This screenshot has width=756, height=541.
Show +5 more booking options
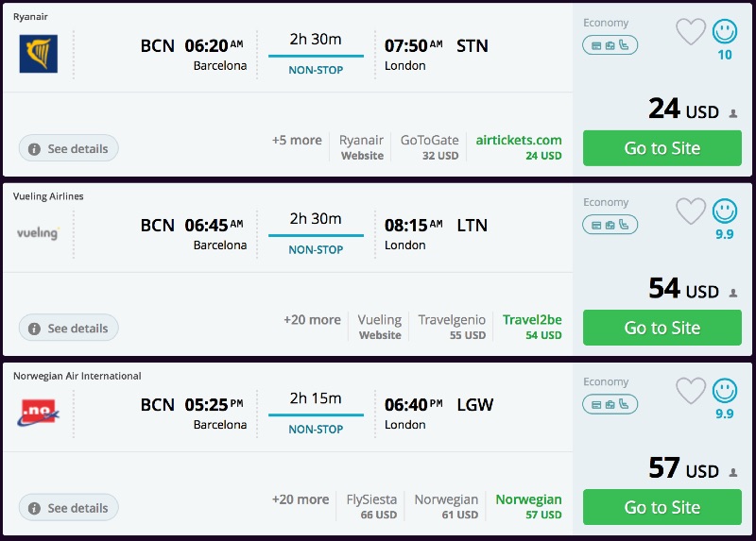(x=297, y=140)
